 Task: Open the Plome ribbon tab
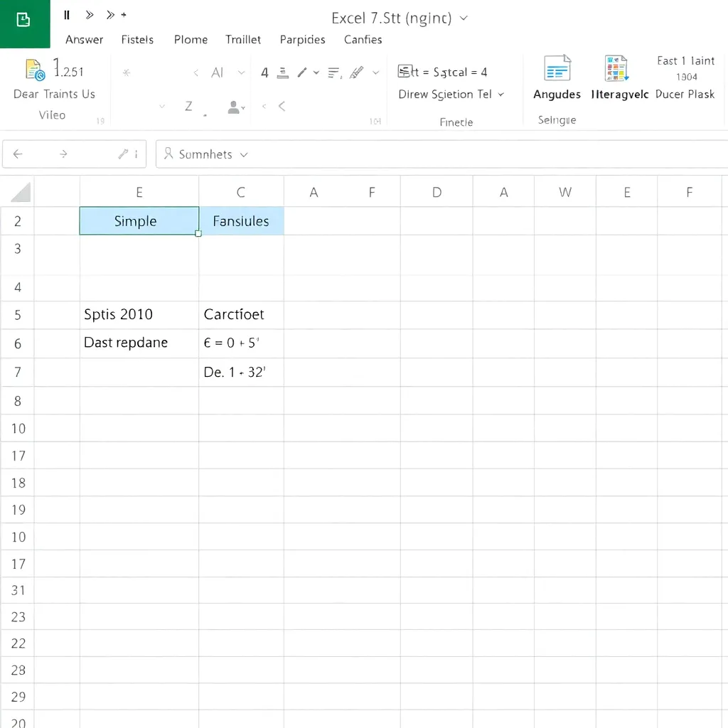coord(191,40)
